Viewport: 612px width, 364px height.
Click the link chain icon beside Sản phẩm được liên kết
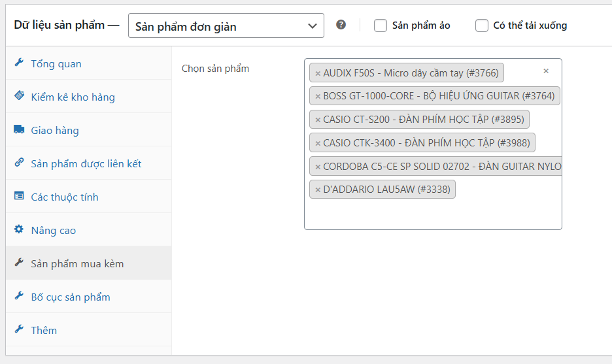click(19, 162)
